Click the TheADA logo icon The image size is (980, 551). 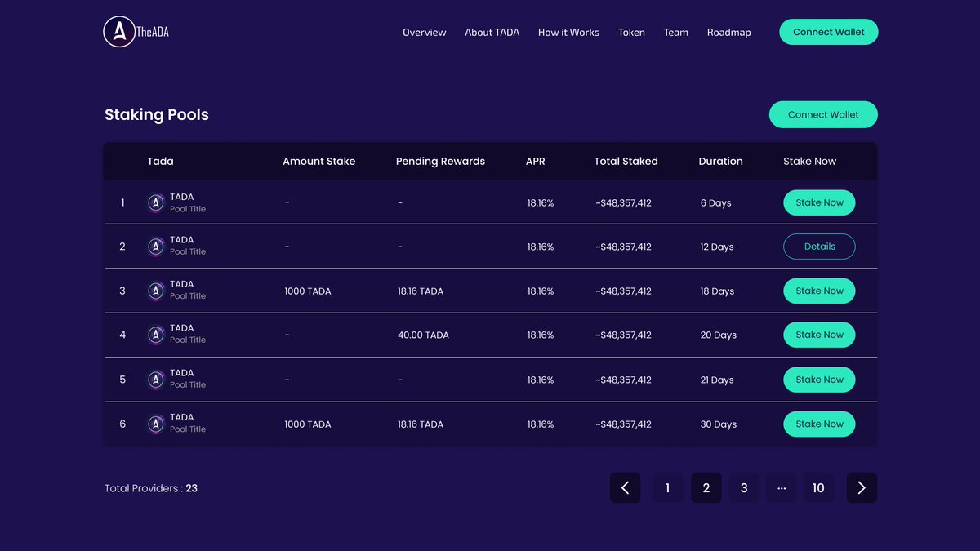click(119, 32)
